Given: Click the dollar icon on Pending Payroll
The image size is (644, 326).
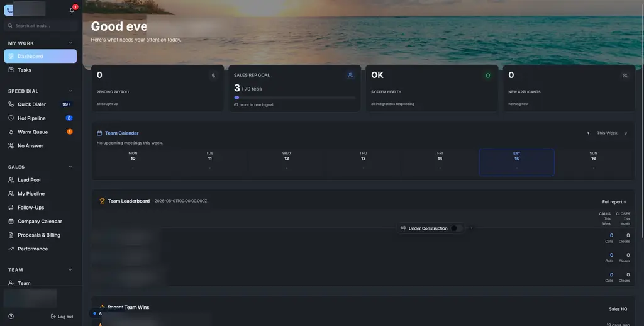Looking at the screenshot, I should tap(213, 76).
